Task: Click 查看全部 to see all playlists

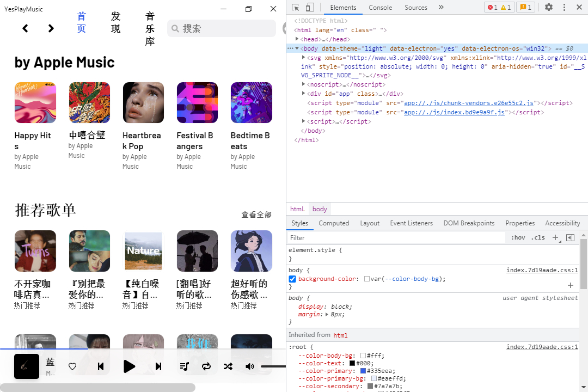Action: (x=256, y=215)
